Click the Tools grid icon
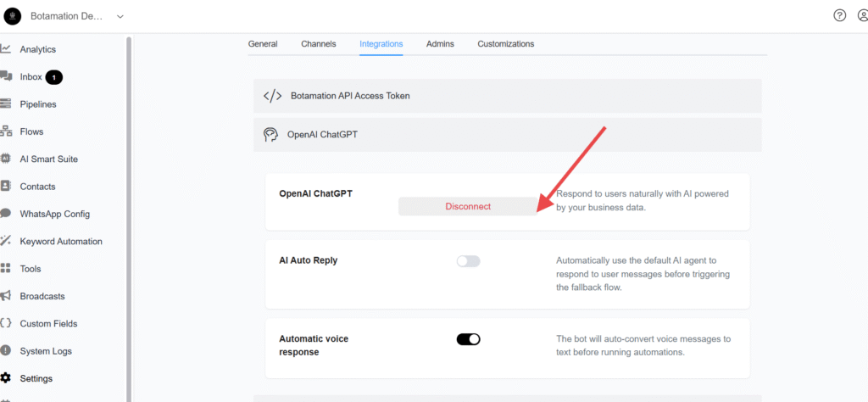 tap(6, 269)
